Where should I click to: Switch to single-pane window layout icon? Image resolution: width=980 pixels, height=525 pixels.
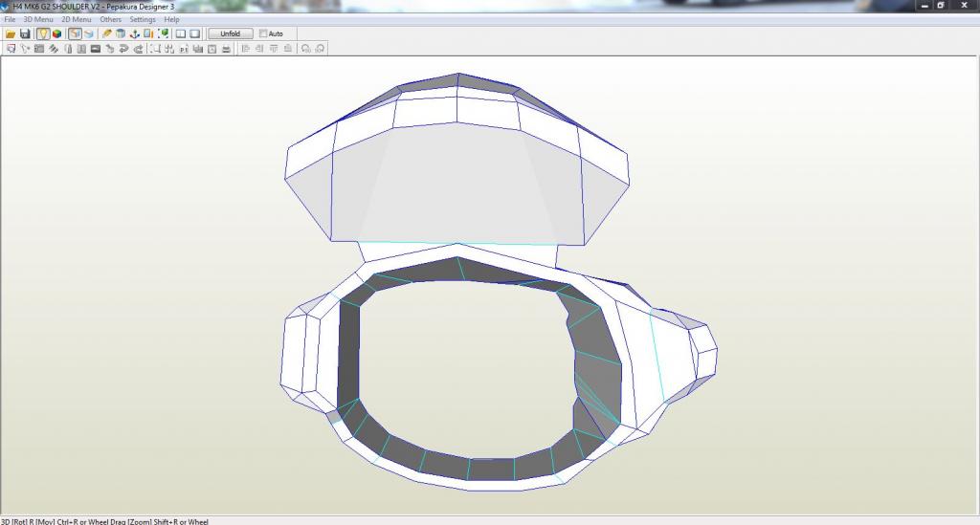195,33
